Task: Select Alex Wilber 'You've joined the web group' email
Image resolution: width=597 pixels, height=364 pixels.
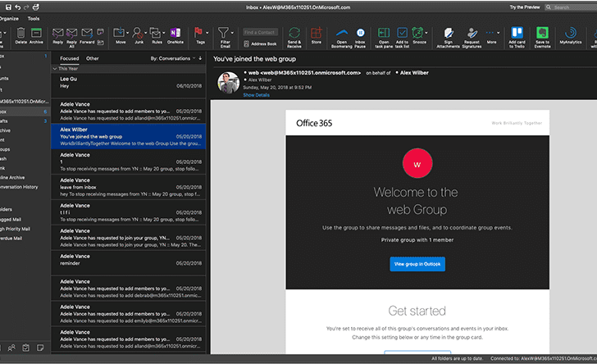Action: coord(129,136)
